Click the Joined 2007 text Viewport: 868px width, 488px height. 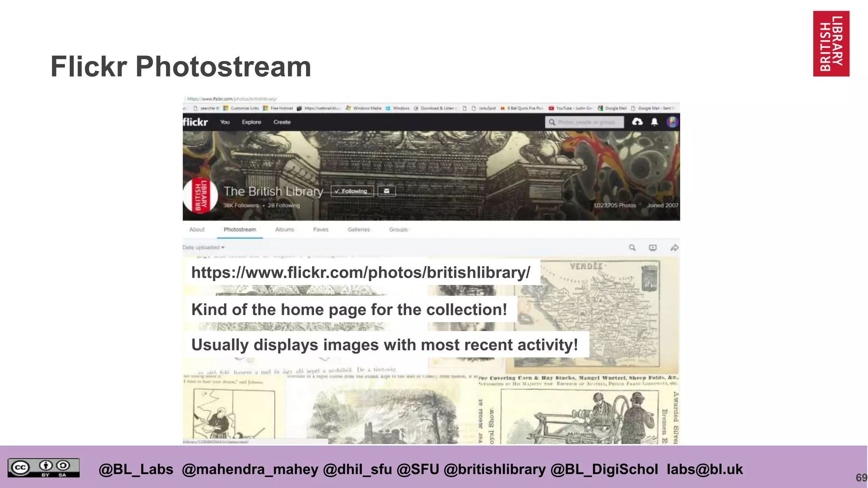pyautogui.click(x=662, y=205)
